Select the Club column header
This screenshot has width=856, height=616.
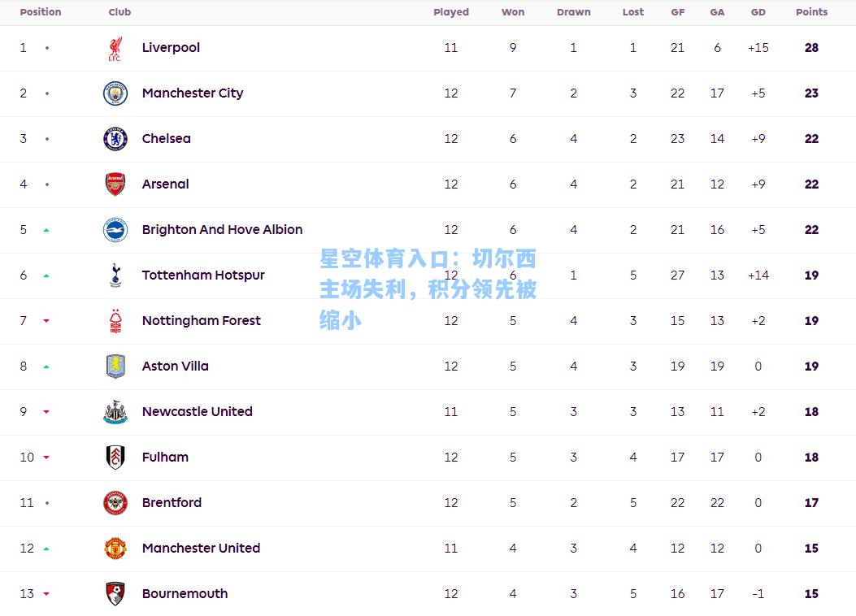pyautogui.click(x=119, y=12)
